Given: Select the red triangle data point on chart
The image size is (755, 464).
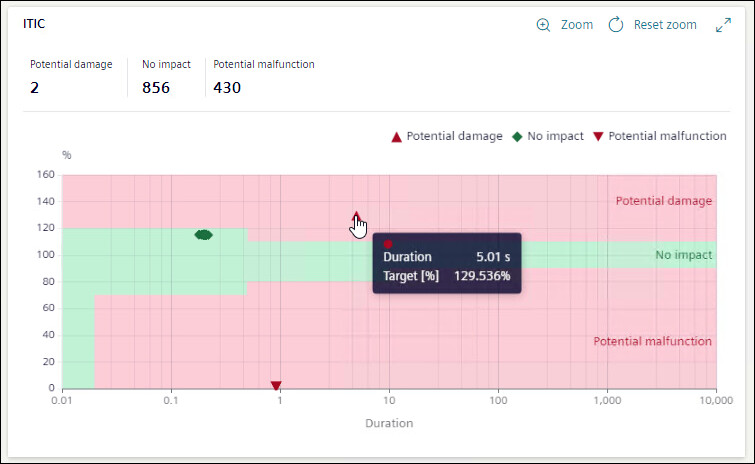Looking at the screenshot, I should [x=356, y=216].
